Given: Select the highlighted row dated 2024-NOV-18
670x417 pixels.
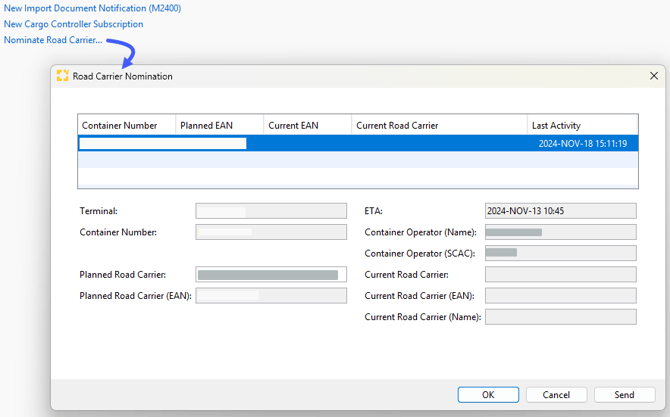Looking at the screenshot, I should point(358,144).
